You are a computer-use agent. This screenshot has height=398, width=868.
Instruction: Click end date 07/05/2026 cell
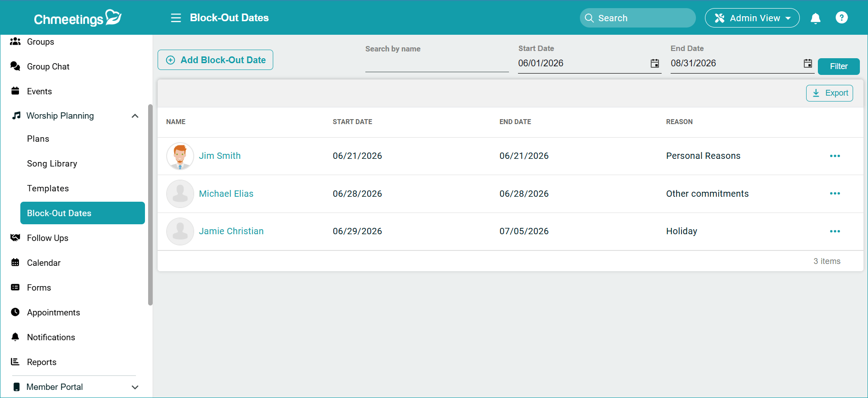point(524,231)
